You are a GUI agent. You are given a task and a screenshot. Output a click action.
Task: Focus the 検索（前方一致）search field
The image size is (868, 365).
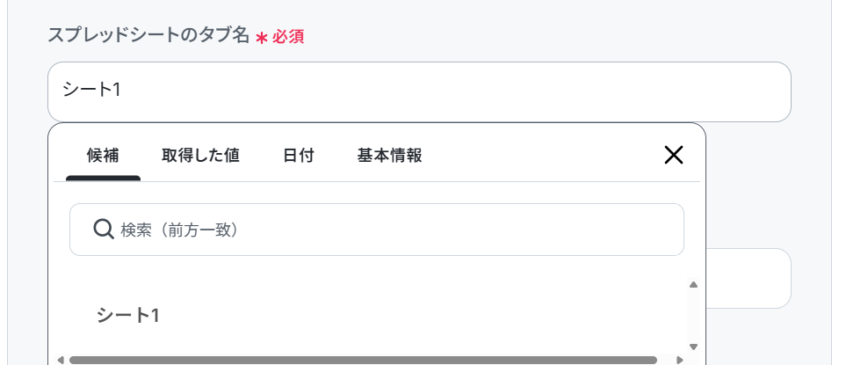[x=376, y=230]
